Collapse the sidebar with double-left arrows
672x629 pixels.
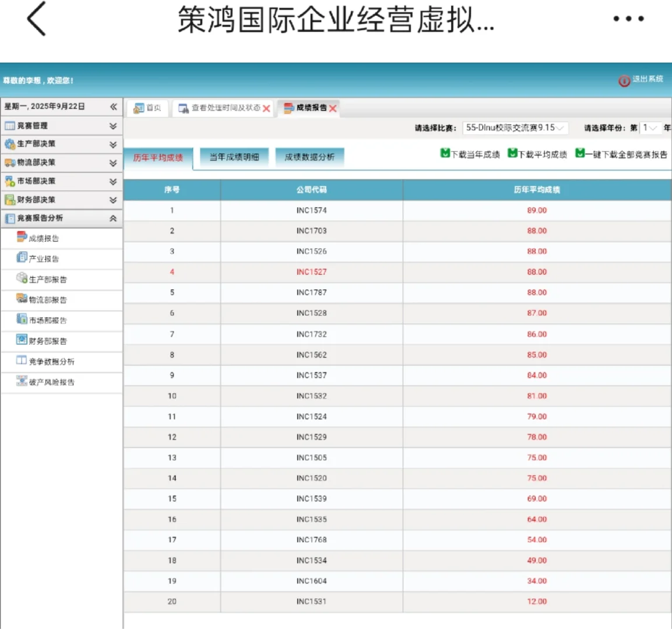point(113,107)
